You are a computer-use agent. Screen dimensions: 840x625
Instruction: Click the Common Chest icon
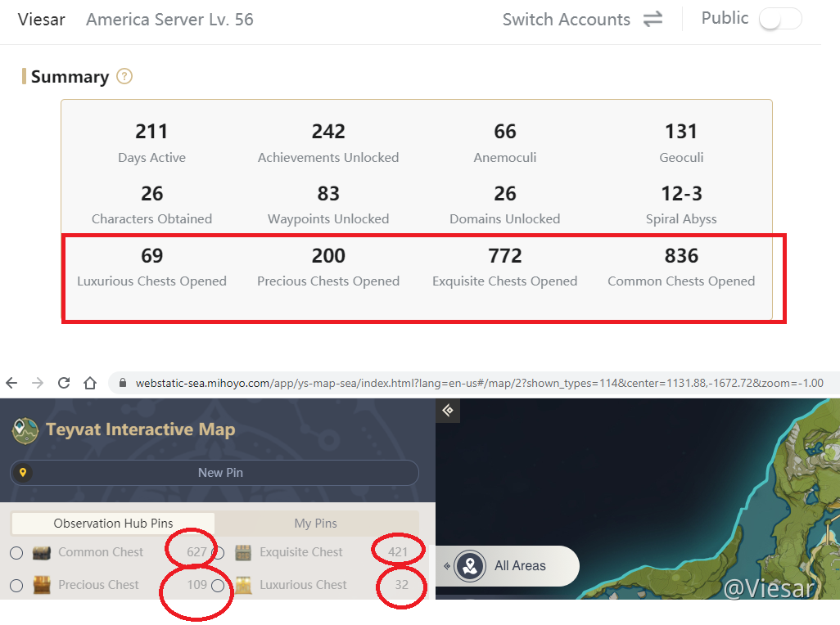pos(42,552)
